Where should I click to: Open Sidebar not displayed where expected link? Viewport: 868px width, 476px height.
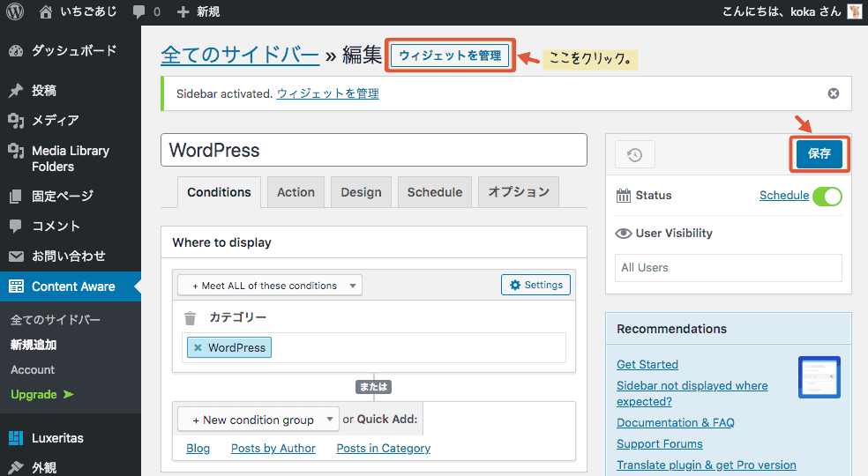point(692,393)
